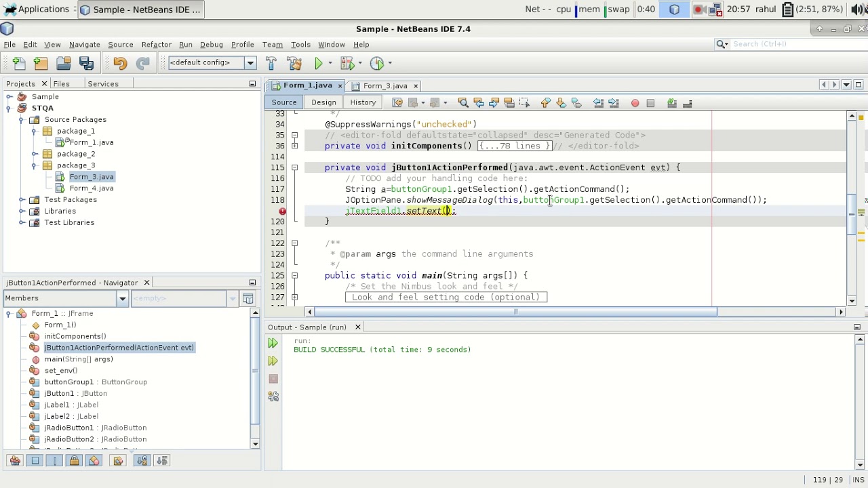The height and width of the screenshot is (488, 868).
Task: Click the Clean and Build Project icon
Action: tap(294, 63)
